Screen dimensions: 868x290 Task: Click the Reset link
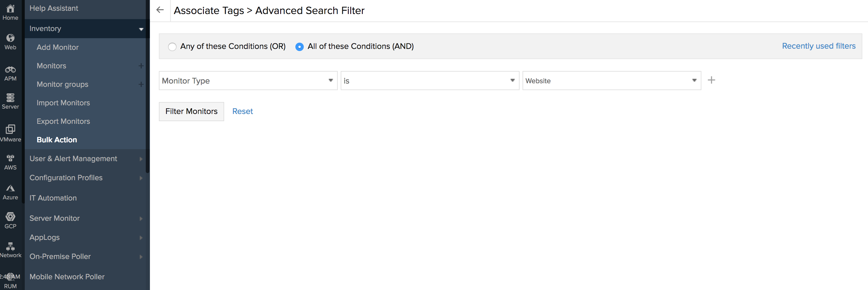point(242,111)
